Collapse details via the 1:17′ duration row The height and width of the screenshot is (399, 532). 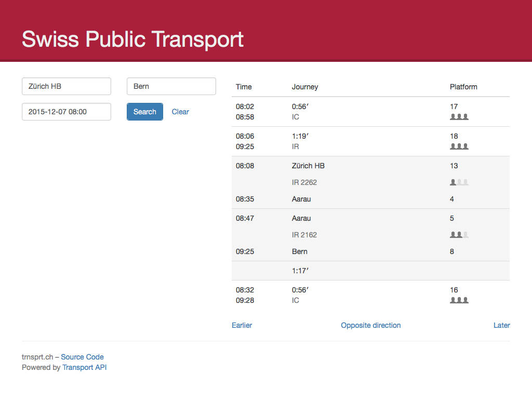click(370, 271)
